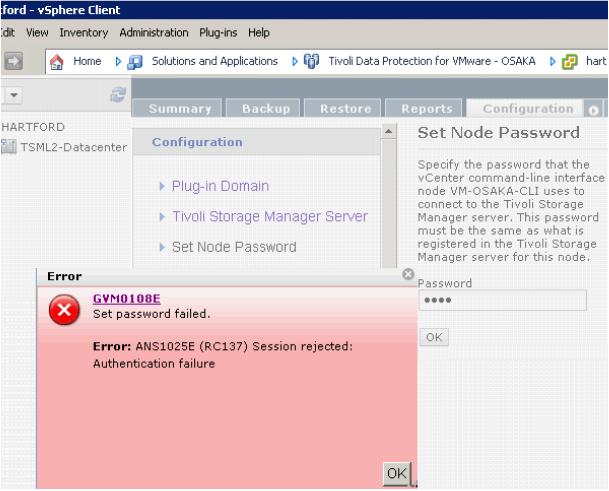This screenshot has height=491, width=609.
Task: Open the Help menu
Action: point(259,33)
